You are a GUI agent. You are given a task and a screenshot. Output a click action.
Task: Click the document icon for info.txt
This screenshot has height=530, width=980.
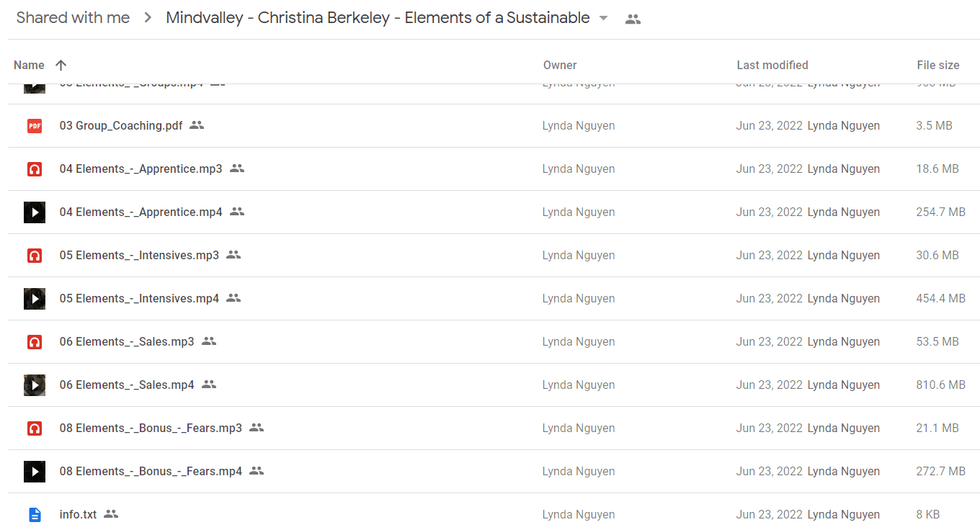[x=35, y=515]
